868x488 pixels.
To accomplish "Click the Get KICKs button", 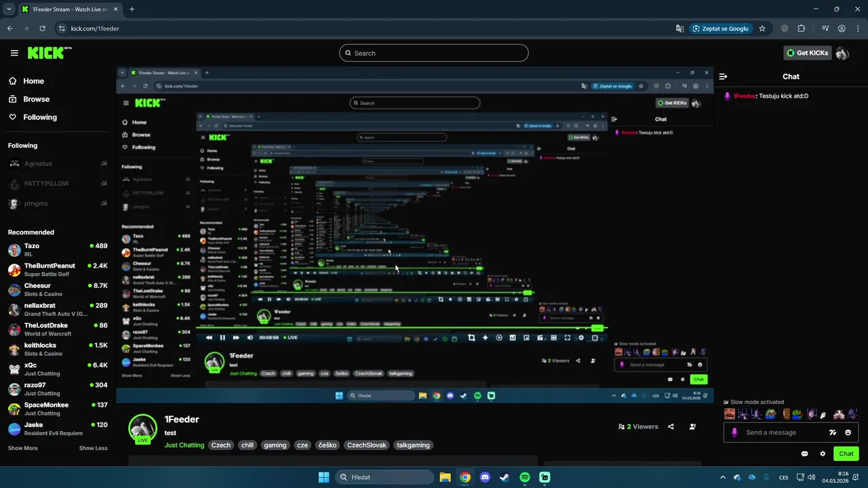I will tap(808, 53).
